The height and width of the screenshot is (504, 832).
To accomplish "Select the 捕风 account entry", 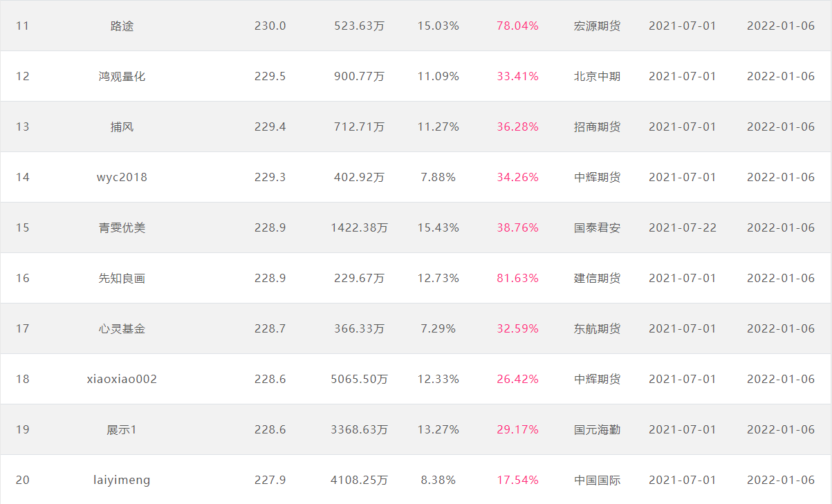I will point(122,127).
